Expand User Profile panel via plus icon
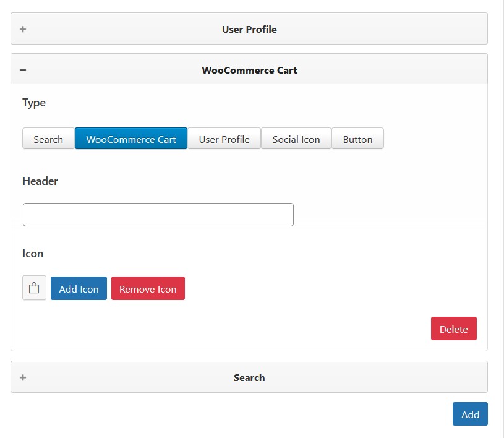504x438 pixels. [23, 29]
